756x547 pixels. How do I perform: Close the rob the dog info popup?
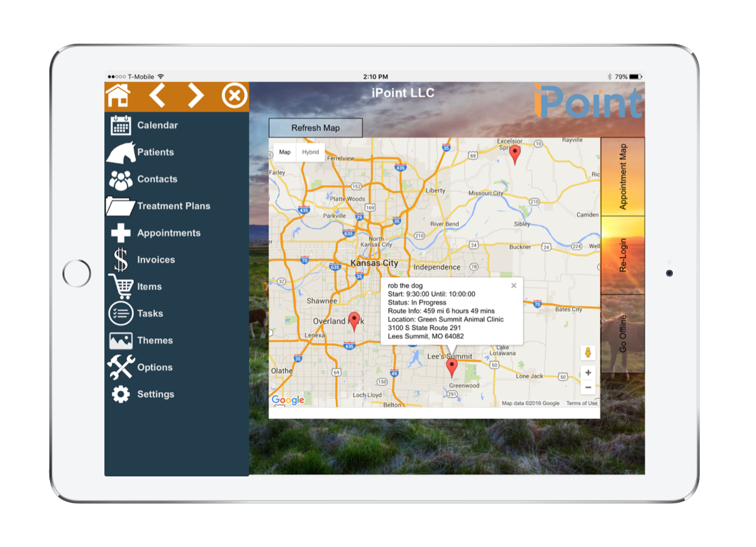(514, 286)
